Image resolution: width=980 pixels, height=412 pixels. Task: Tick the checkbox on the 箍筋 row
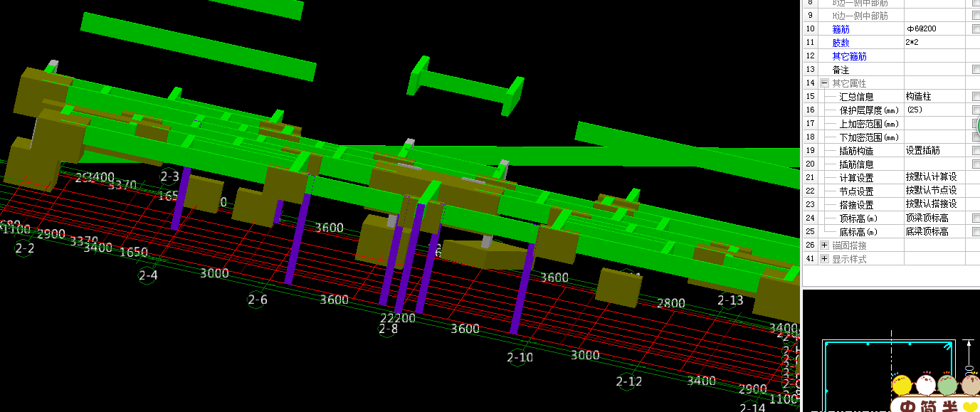pyautogui.click(x=976, y=29)
